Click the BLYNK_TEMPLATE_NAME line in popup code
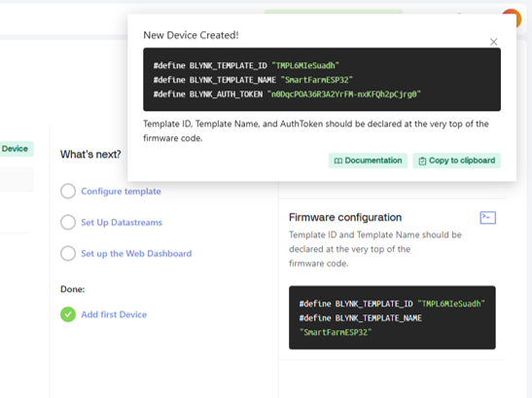This screenshot has height=398, width=532. (x=253, y=80)
